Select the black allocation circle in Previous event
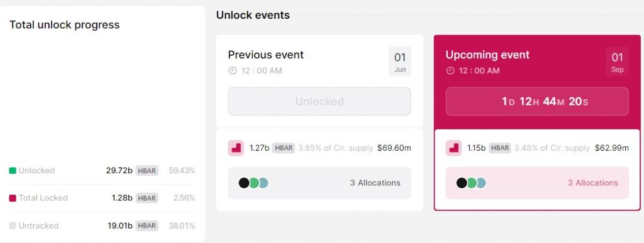 (x=244, y=183)
